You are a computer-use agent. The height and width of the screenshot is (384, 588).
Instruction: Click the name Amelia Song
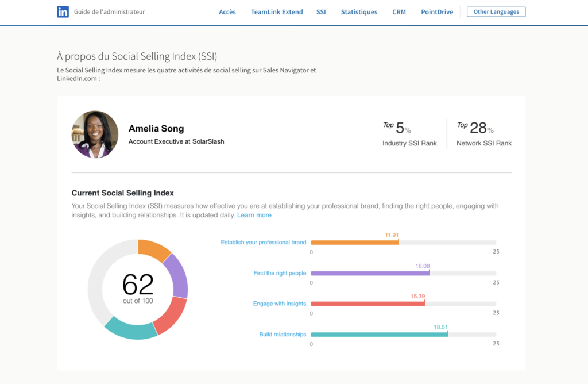tap(156, 129)
